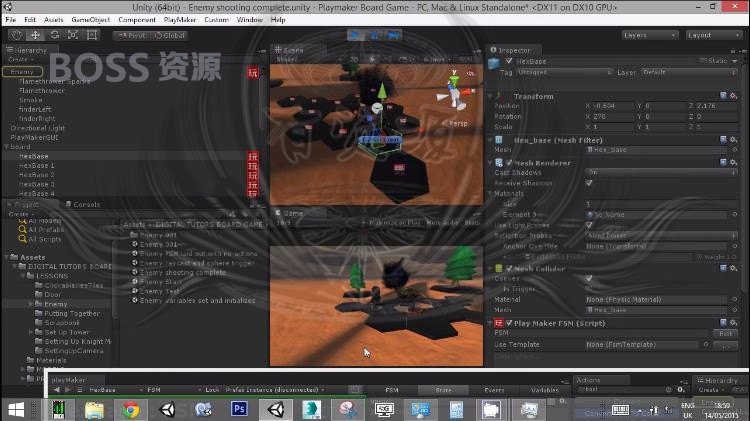Switch to Events tab in PlayMaker editor
Screen dimensions: 750x421
494,390
